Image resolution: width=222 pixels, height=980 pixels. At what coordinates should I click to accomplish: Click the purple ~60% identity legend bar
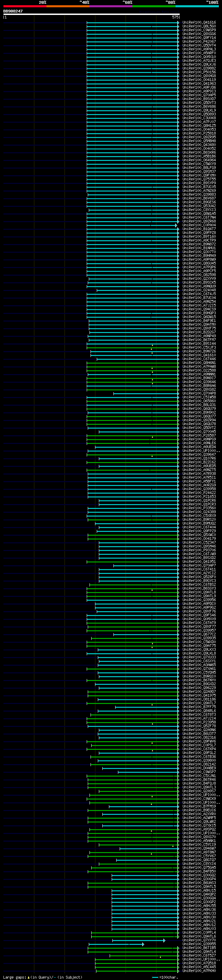pos(111,6)
